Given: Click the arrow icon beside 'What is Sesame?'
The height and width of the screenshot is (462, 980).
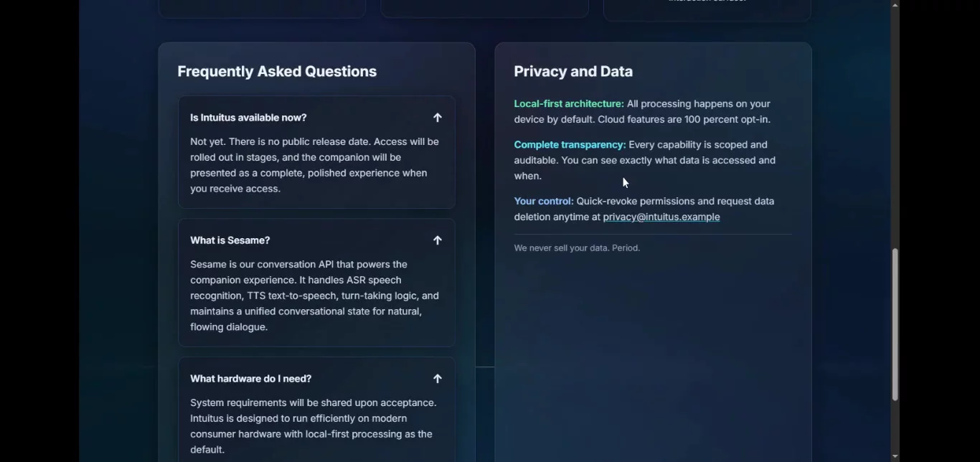Looking at the screenshot, I should pos(437,240).
